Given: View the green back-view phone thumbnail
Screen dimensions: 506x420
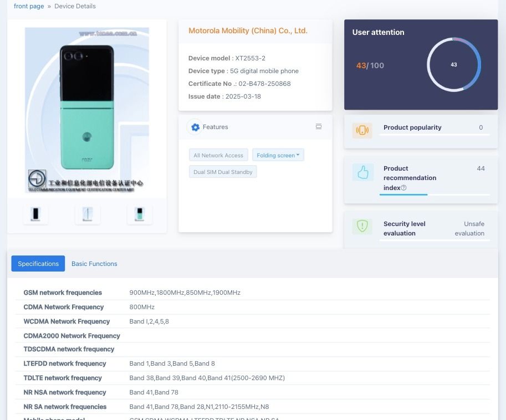Looking at the screenshot, I should pos(140,214).
